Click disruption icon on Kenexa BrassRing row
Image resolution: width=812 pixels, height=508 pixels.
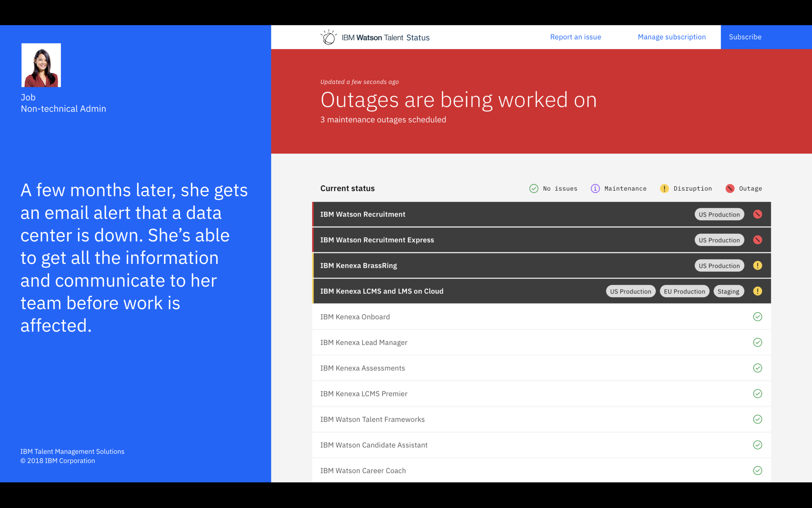757,266
